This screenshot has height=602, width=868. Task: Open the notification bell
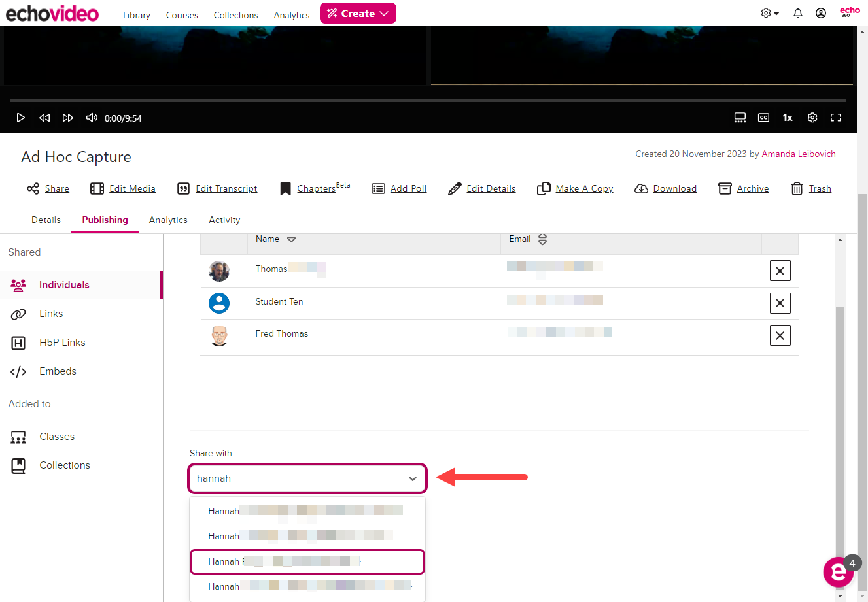tap(798, 12)
